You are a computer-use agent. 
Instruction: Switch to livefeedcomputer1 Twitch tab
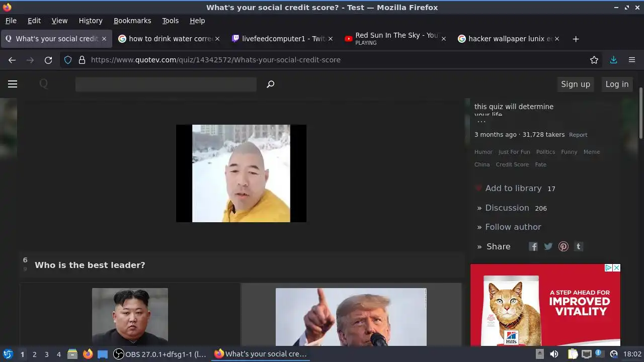pos(283,39)
